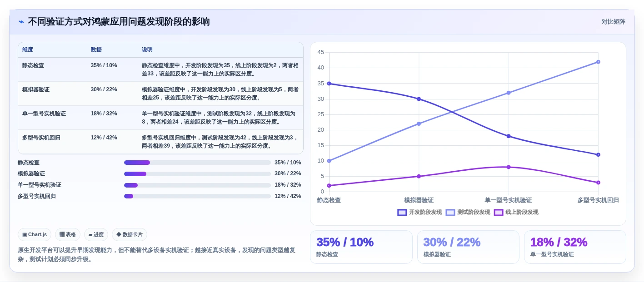The width and height of the screenshot is (644, 282).
Task: Click the 模拟器验证 progress bar
Action: point(197,174)
